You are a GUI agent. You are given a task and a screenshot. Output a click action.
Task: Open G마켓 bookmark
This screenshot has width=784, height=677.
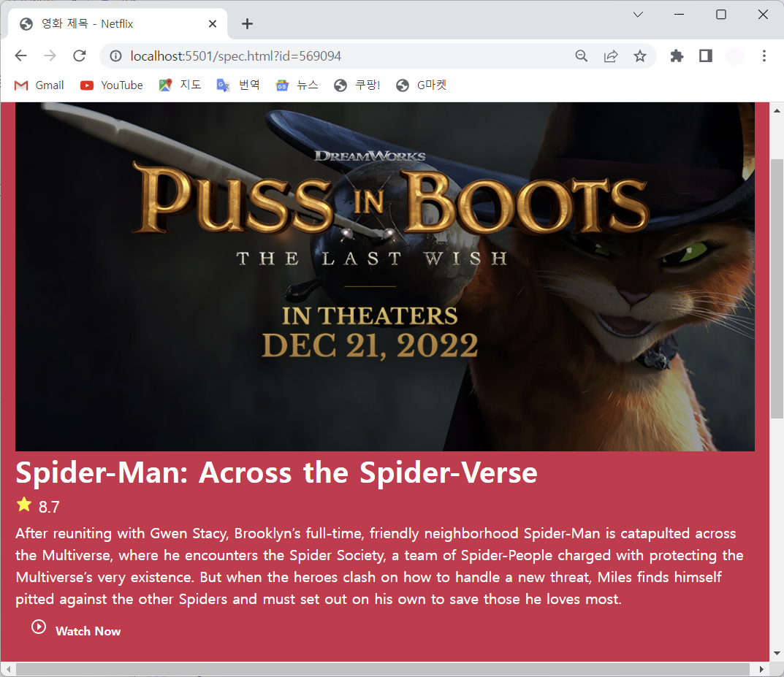point(421,85)
